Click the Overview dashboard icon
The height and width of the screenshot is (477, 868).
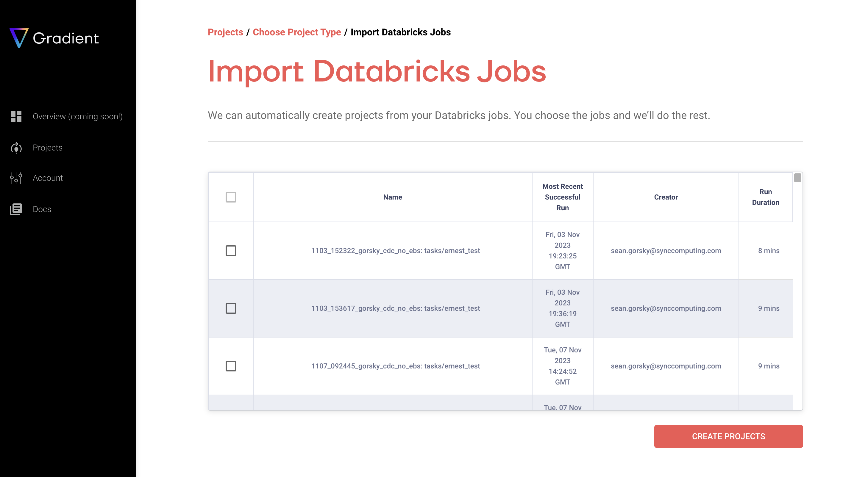(16, 117)
